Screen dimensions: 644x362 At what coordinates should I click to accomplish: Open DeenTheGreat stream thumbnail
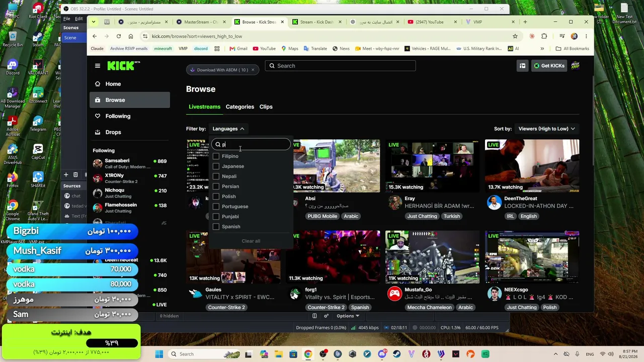coord(532,166)
